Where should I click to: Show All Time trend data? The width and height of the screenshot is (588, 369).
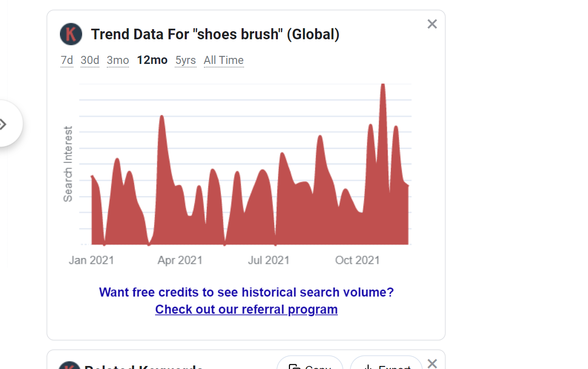tap(224, 60)
